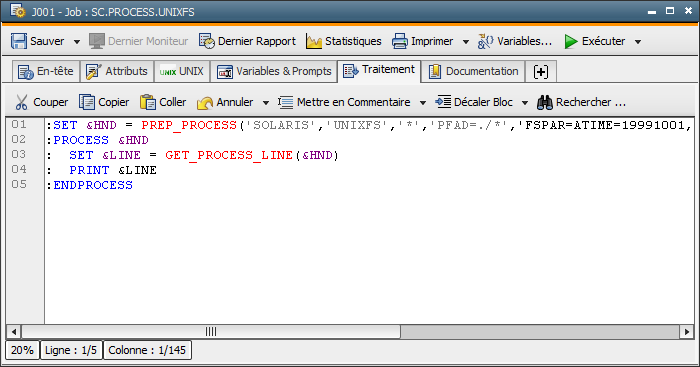Copy text with Copier icon
700x367 pixels.
pyautogui.click(x=104, y=102)
